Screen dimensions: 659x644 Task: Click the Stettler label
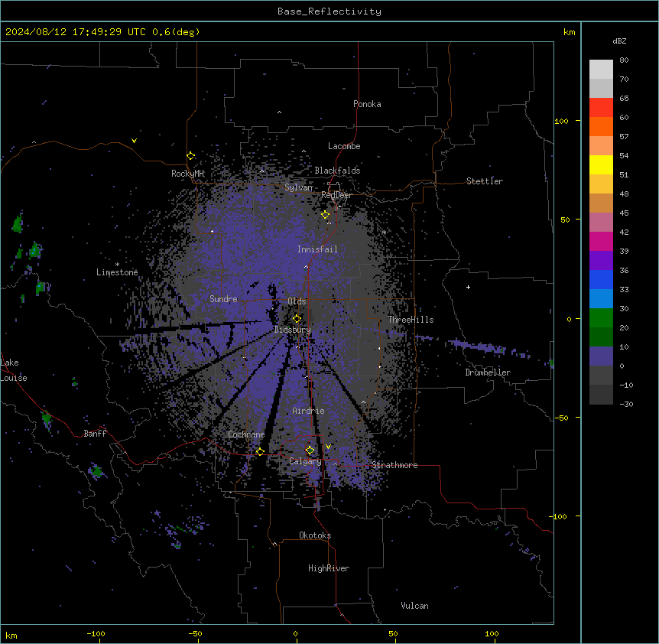click(485, 181)
